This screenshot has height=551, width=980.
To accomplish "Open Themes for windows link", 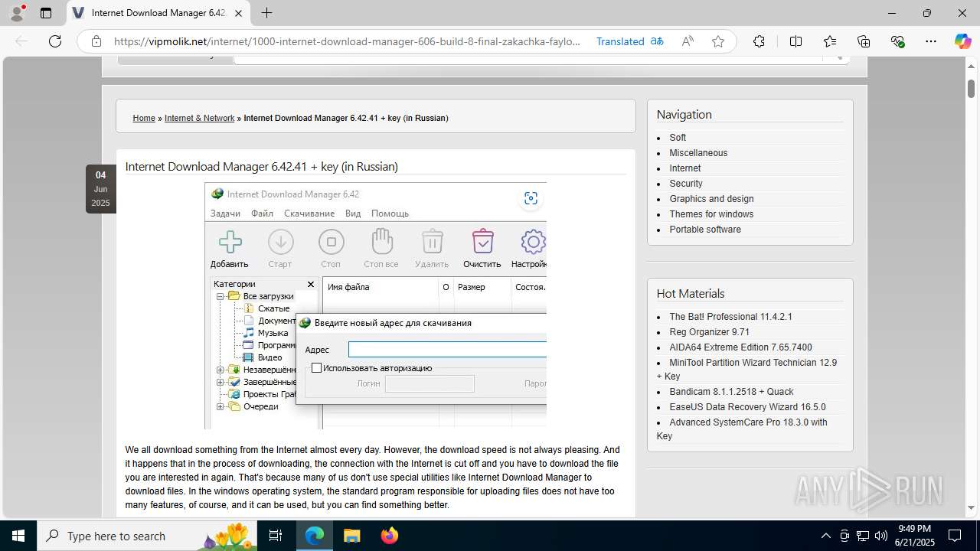I will click(711, 214).
